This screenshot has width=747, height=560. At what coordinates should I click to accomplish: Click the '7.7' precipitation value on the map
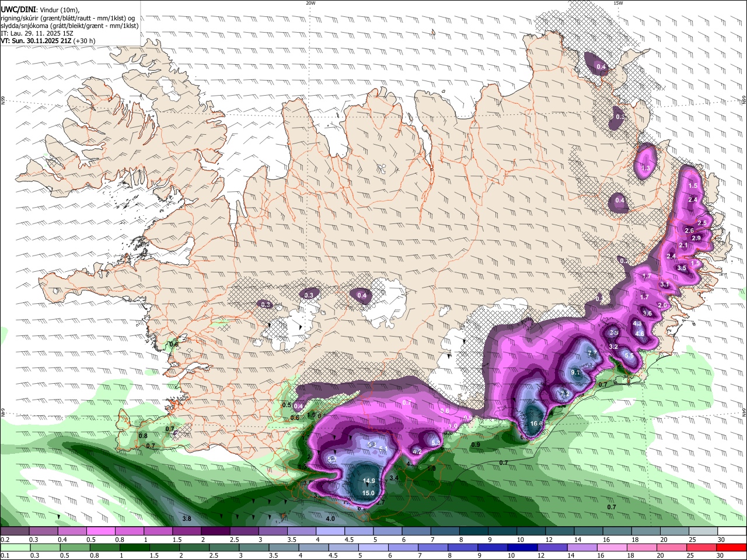click(x=592, y=353)
